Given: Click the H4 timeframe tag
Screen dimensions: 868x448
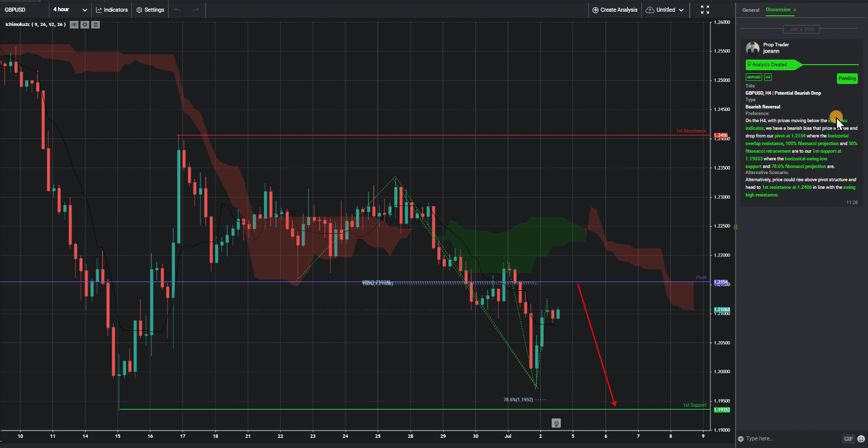Looking at the screenshot, I should click(x=768, y=77).
